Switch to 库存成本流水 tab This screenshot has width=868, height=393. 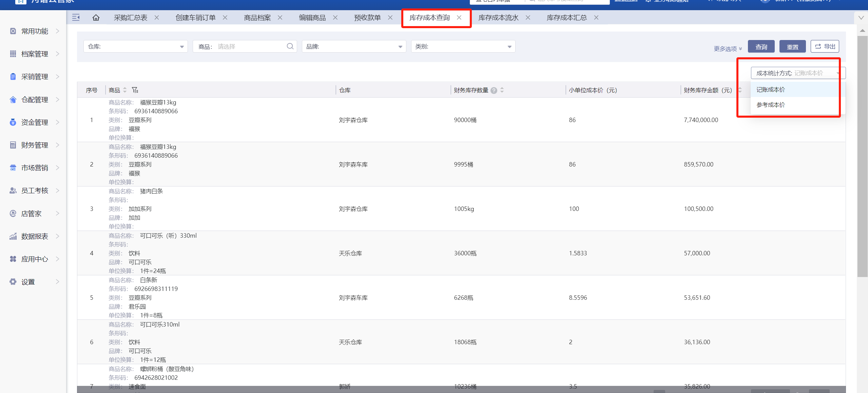(x=498, y=18)
